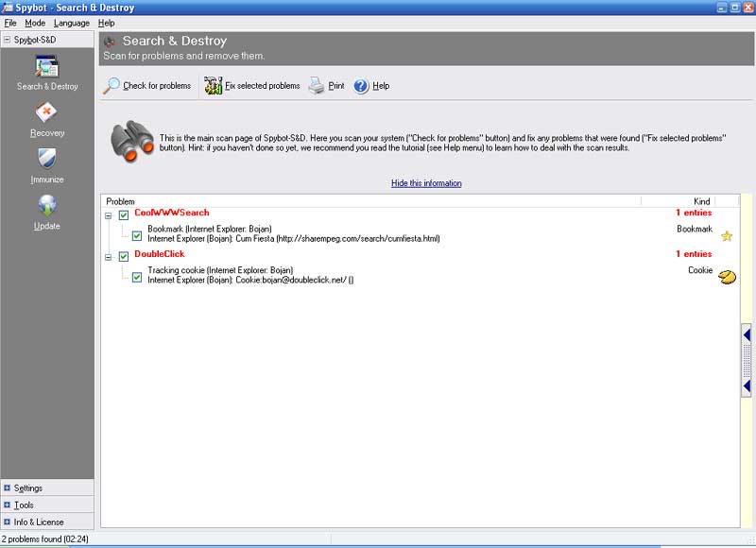Open the Help menu in the menu bar
The image size is (756, 548).
[x=106, y=23]
